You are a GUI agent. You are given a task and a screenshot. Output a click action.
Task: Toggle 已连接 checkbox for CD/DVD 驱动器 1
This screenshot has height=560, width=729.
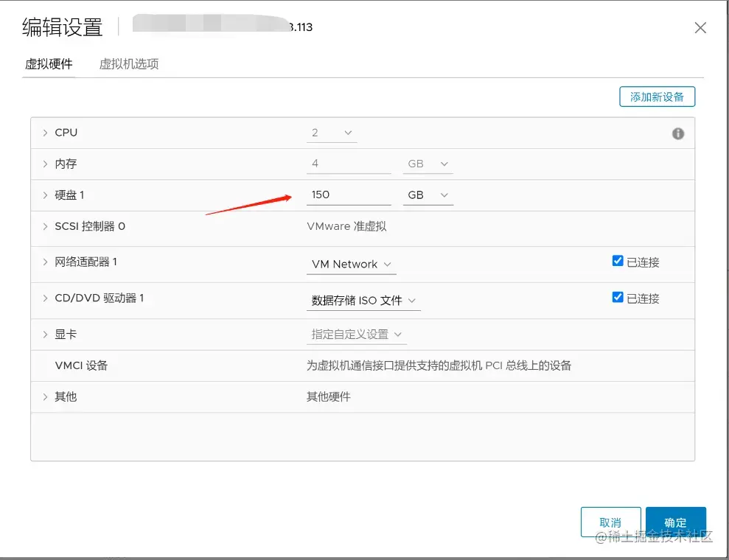point(618,298)
